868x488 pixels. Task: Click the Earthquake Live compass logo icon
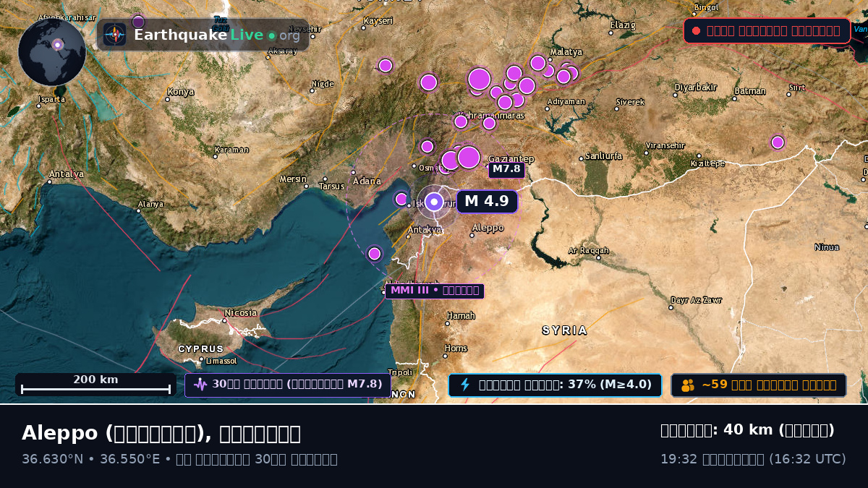pyautogui.click(x=115, y=35)
